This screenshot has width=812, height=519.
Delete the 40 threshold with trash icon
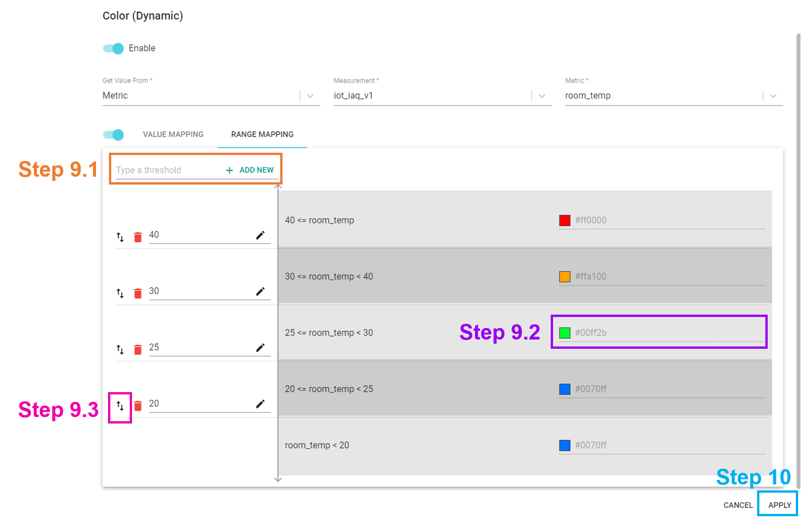click(138, 237)
